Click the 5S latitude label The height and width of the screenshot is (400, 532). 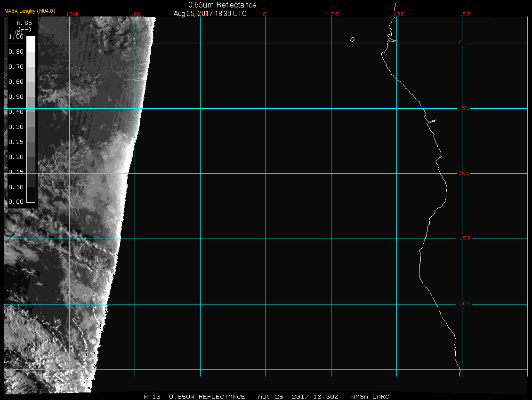pyautogui.click(x=464, y=108)
